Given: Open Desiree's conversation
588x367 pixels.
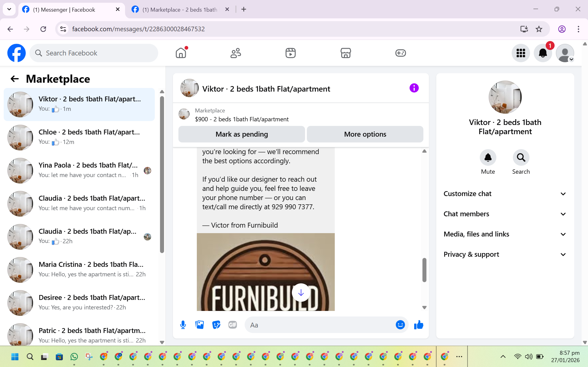Looking at the screenshot, I should (x=79, y=303).
